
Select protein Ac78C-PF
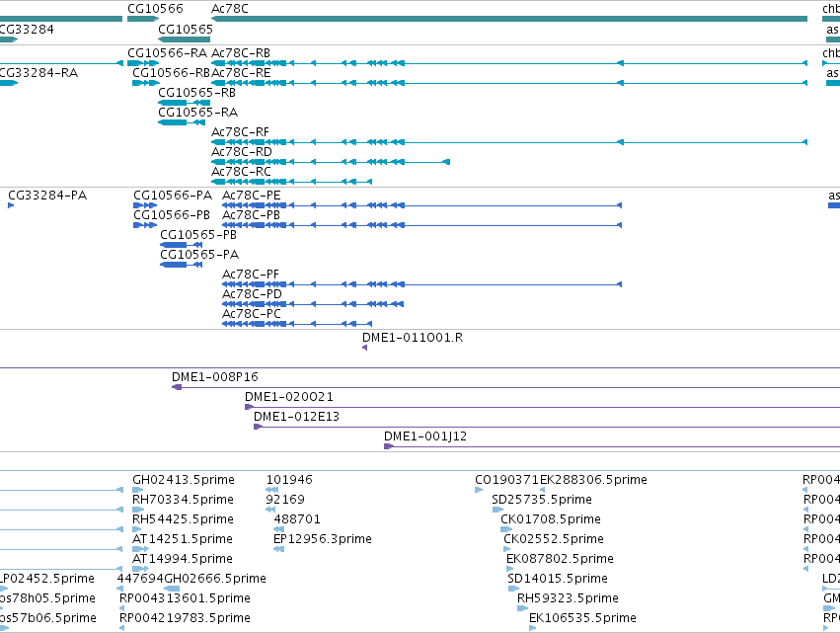coord(421,284)
